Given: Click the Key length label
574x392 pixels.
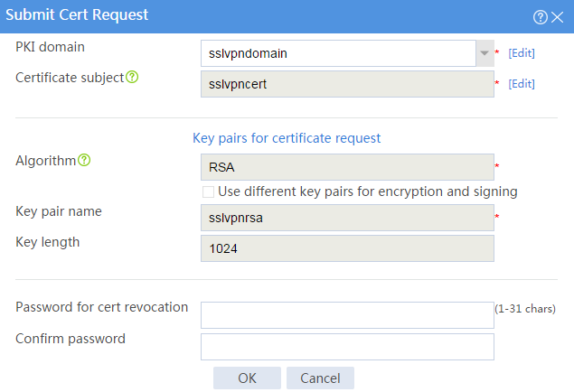Looking at the screenshot, I should 48,242.
